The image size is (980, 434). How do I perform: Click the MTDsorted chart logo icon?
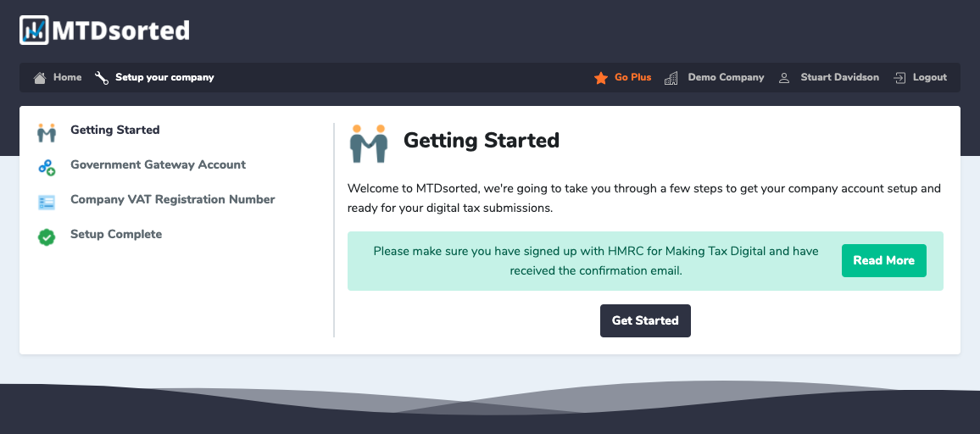35,30
